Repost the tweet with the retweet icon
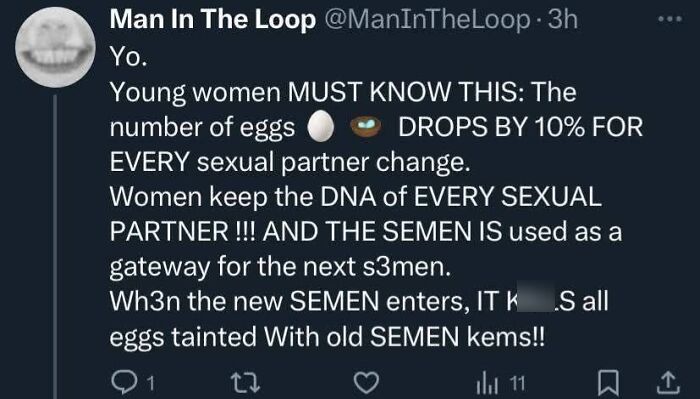Image resolution: width=700 pixels, height=399 pixels. 245,383
